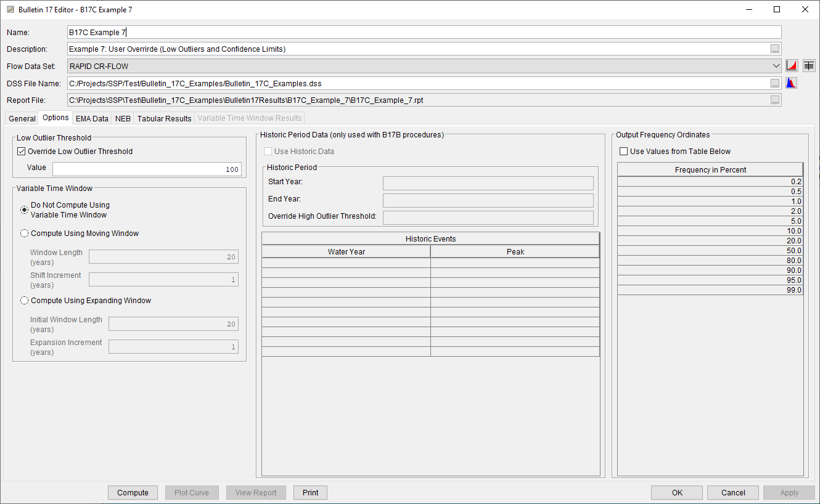820x504 pixels.
Task: Choose Do Not Compute Using Variable Time Window
Action: 24,209
